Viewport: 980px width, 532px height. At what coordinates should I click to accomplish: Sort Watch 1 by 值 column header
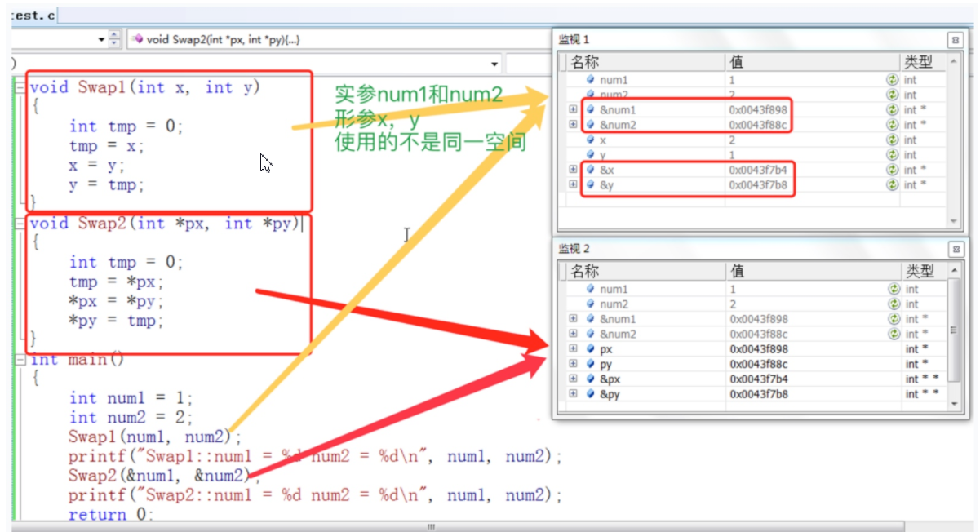[812, 62]
